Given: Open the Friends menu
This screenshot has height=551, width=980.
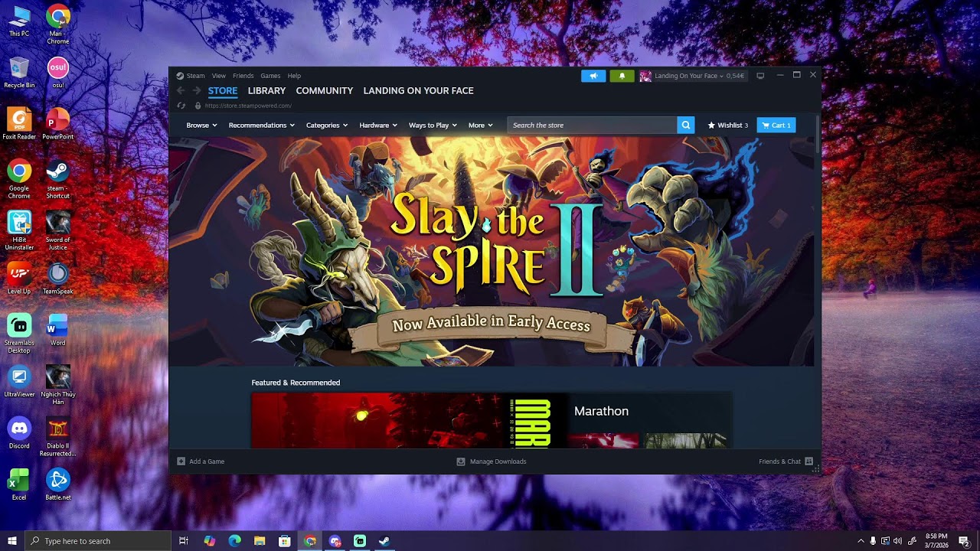Looking at the screenshot, I should [x=243, y=76].
